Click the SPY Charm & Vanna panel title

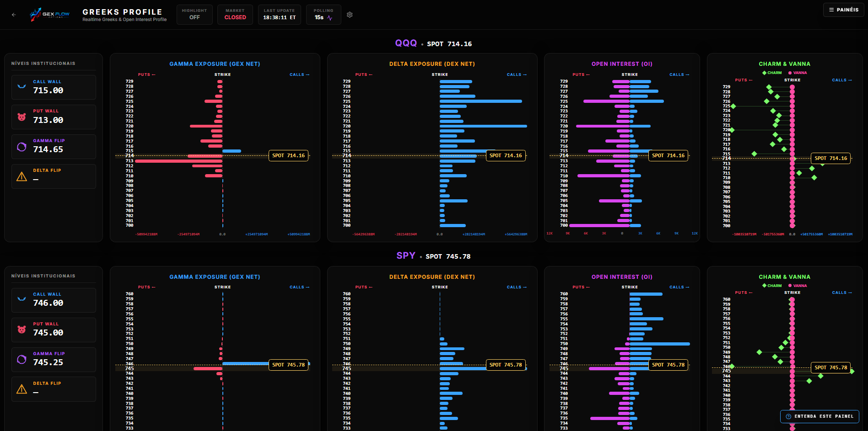784,277
